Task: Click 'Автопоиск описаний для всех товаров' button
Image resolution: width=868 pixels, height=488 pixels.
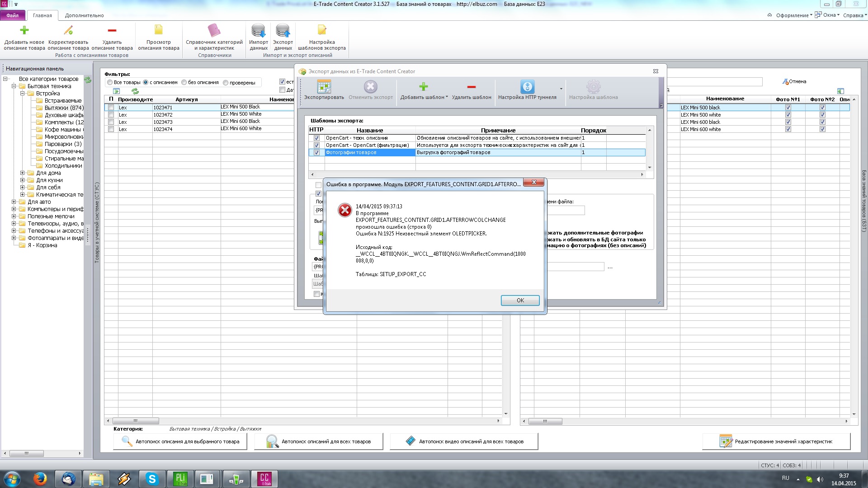Action: click(x=319, y=441)
